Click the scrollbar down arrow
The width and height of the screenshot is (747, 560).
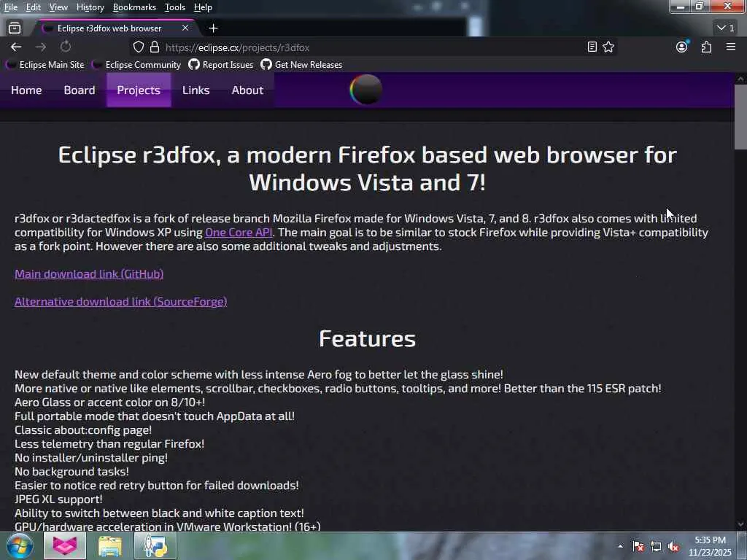point(740,525)
